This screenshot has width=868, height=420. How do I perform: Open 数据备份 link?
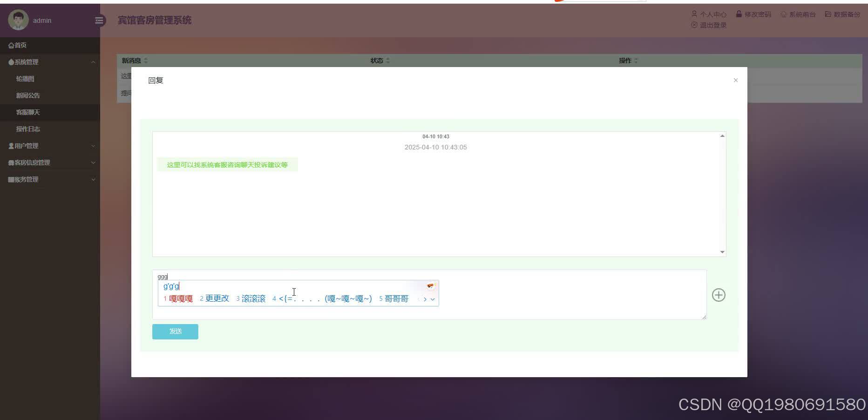point(842,14)
